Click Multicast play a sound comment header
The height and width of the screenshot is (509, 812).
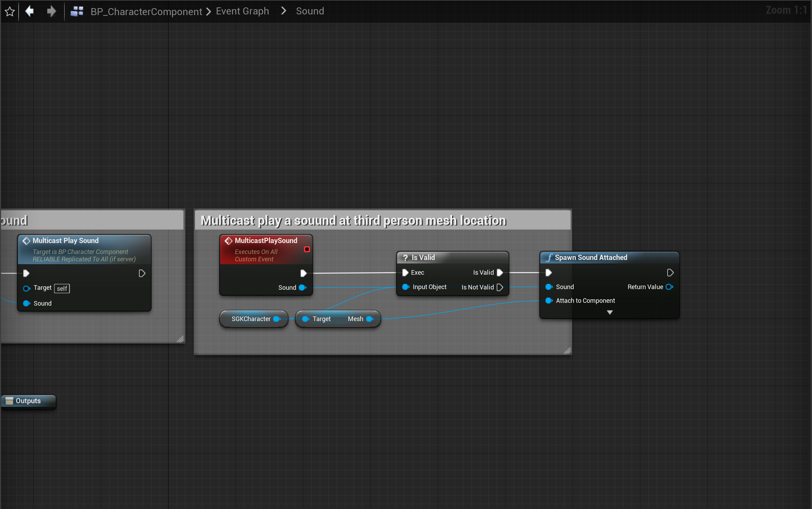click(x=353, y=221)
